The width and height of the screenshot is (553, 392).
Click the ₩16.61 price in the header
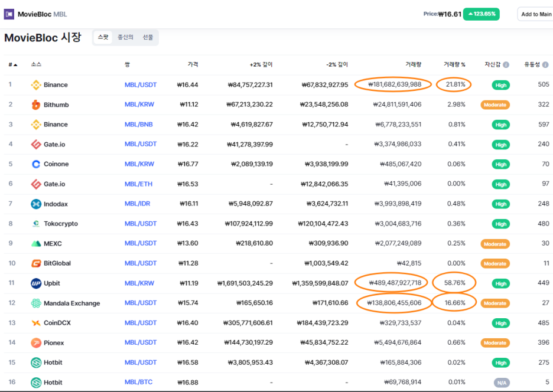[x=450, y=14]
